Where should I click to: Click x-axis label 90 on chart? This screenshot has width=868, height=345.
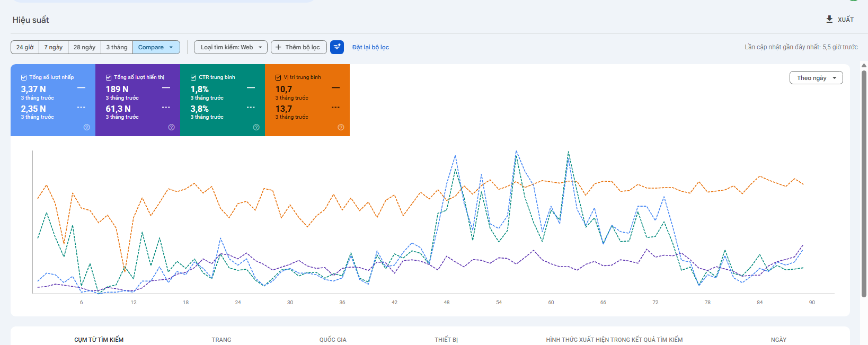click(812, 302)
